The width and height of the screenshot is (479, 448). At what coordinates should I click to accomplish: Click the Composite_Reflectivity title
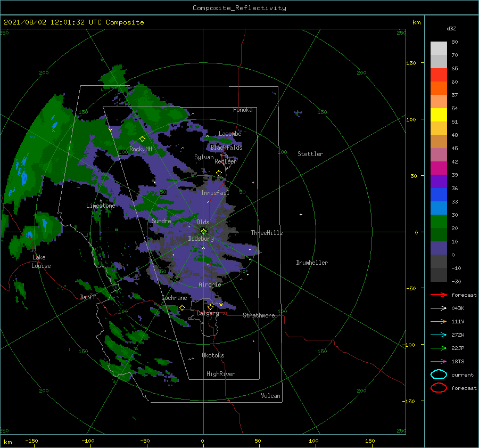click(239, 8)
